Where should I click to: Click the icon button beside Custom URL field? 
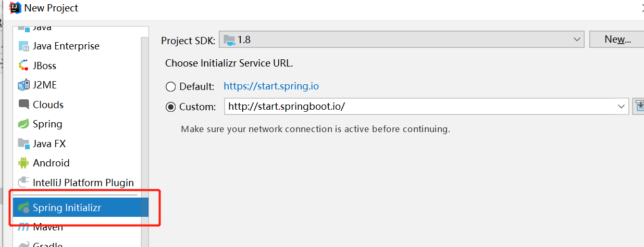pos(639,107)
